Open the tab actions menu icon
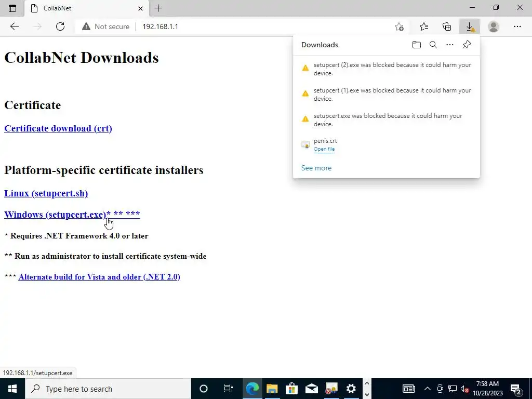 point(12,8)
